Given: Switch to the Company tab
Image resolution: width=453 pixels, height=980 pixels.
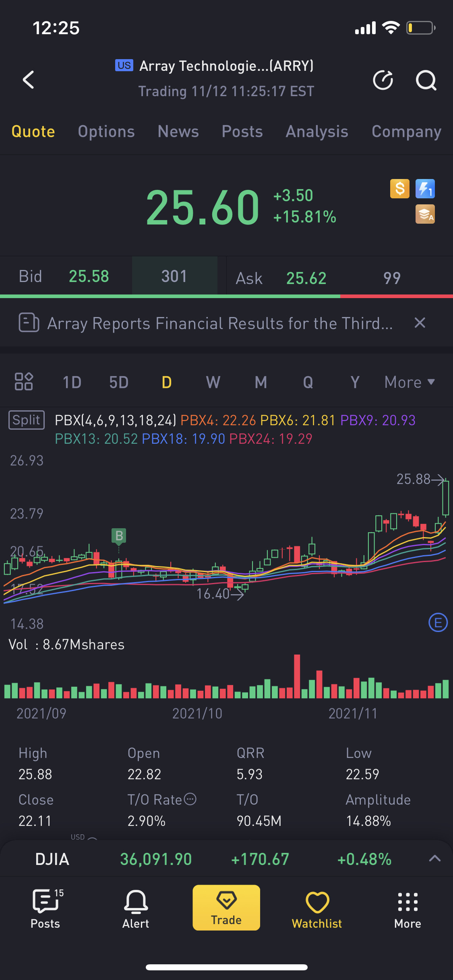Looking at the screenshot, I should 406,132.
